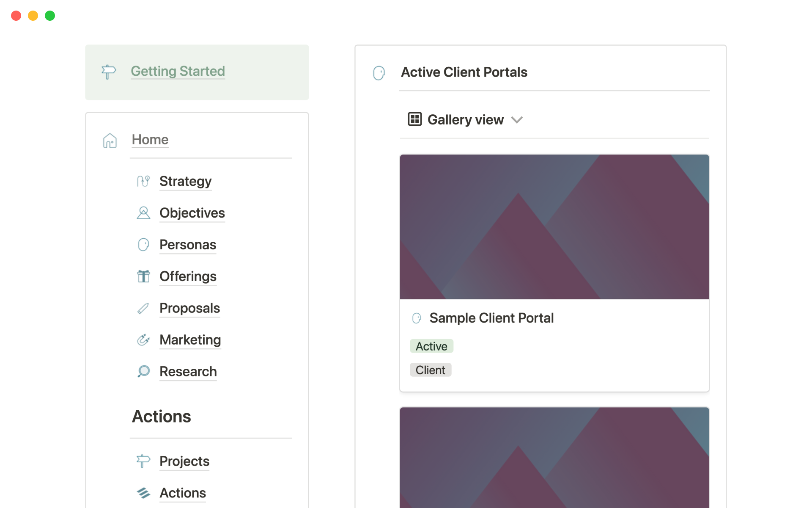Click the signpost icon beside Getting Started
This screenshot has height=508, width=812.
pyautogui.click(x=109, y=72)
